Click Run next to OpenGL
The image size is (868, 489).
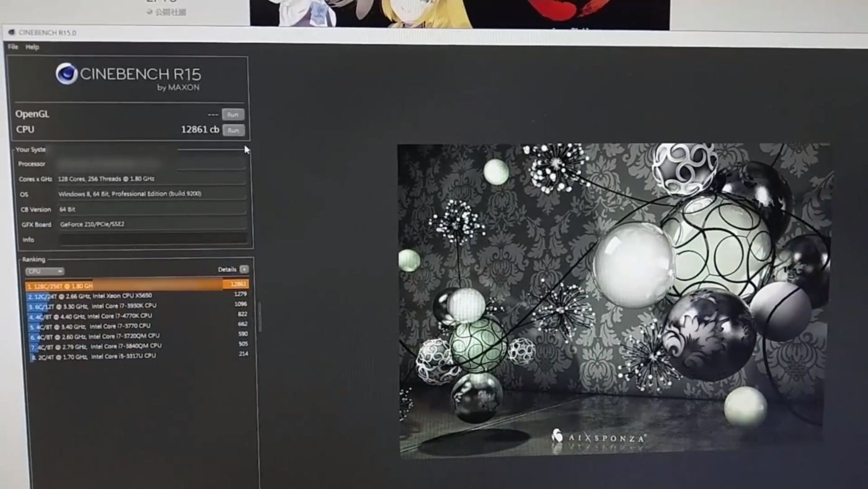[232, 114]
